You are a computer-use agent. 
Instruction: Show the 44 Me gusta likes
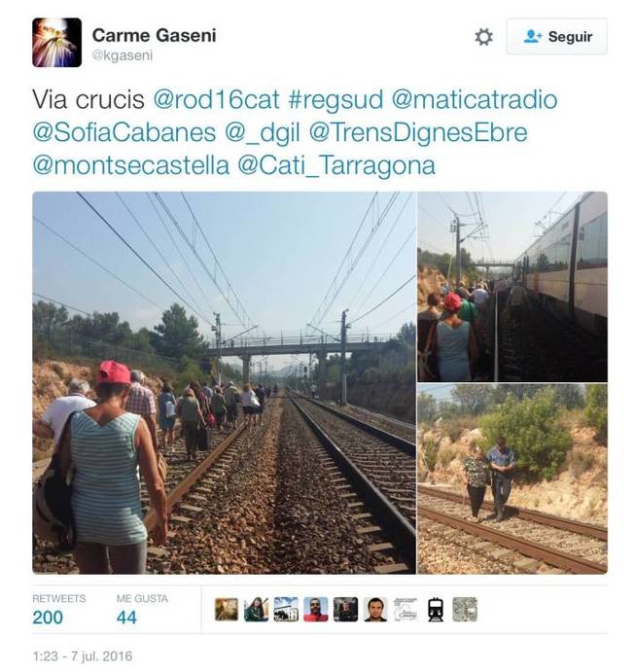pyautogui.click(x=142, y=610)
